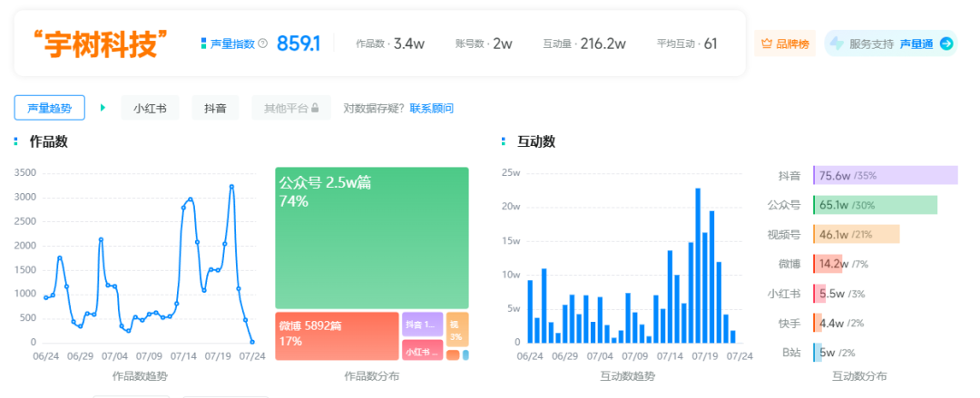Switch to the 抖音 platform tab
Image resolution: width=980 pixels, height=398 pixels.
[215, 108]
